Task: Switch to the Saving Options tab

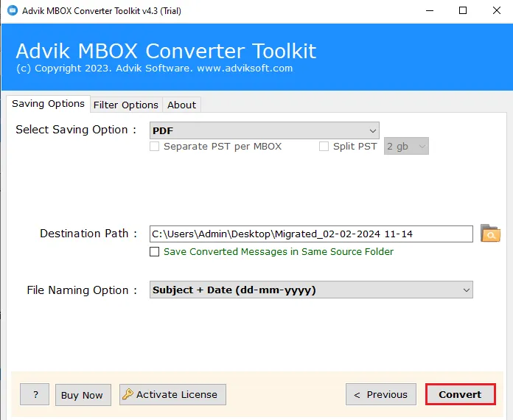Action: click(48, 104)
